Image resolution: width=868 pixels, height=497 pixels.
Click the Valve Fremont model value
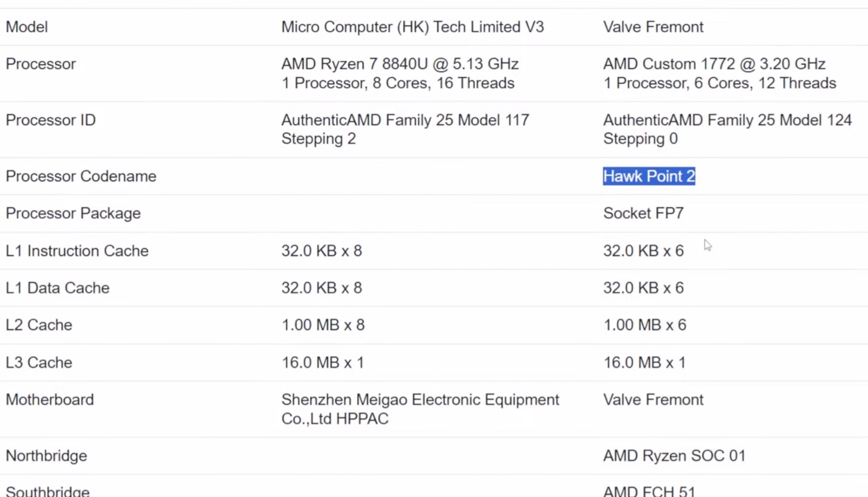coord(653,27)
